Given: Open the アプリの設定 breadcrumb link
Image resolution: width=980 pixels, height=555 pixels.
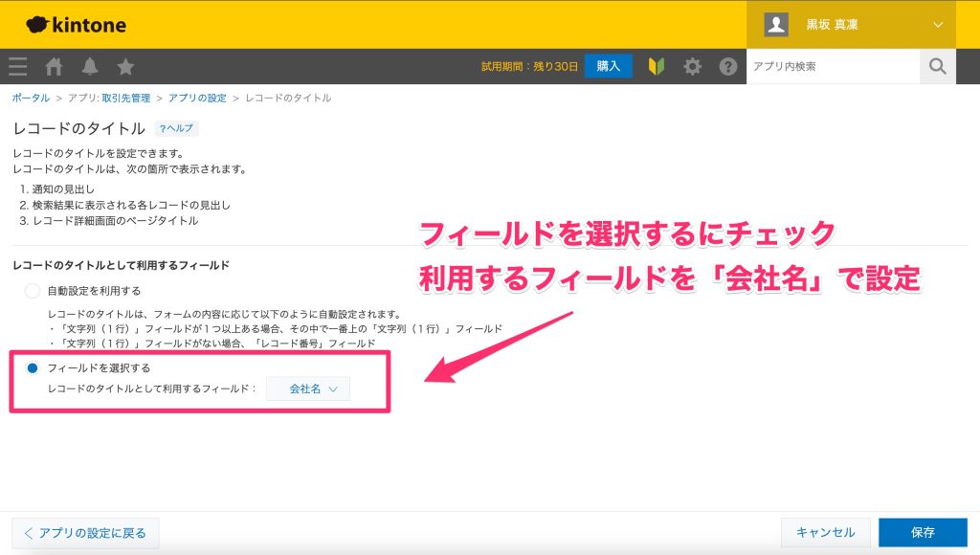Looking at the screenshot, I should tap(197, 99).
